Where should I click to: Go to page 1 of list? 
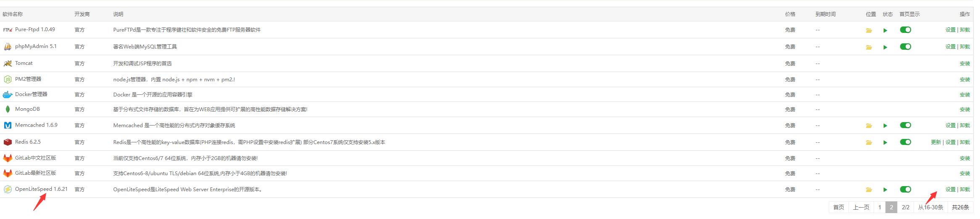tap(879, 207)
